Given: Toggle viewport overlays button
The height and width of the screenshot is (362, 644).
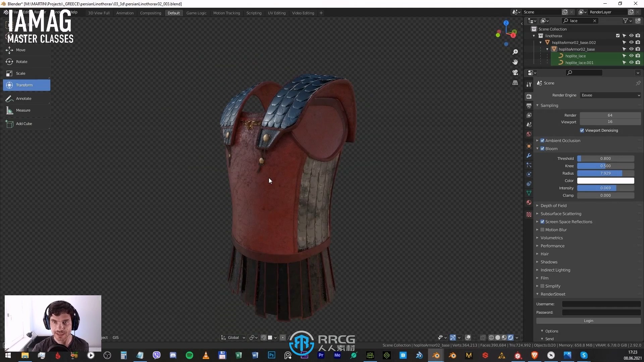Looking at the screenshot, I should pyautogui.click(x=468, y=338).
